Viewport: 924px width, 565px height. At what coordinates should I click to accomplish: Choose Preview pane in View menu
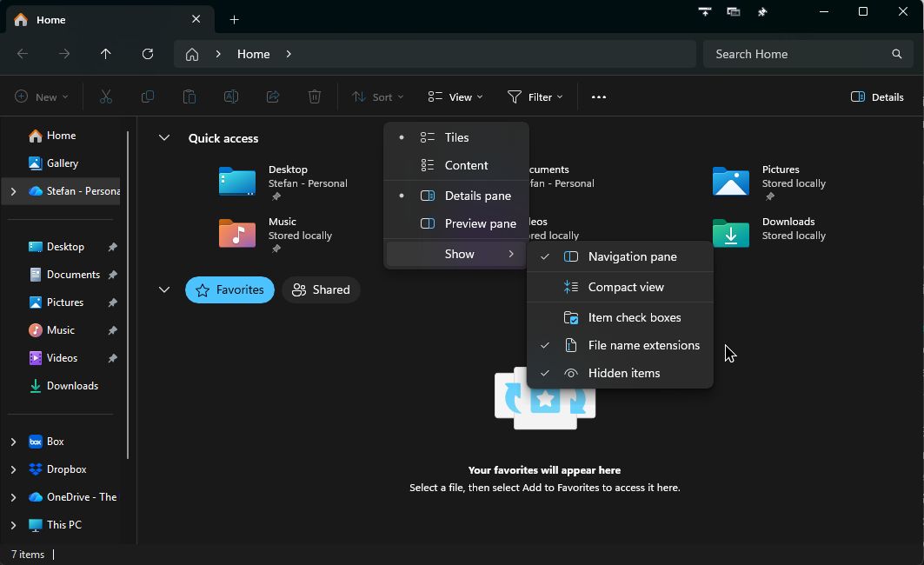pyautogui.click(x=480, y=223)
